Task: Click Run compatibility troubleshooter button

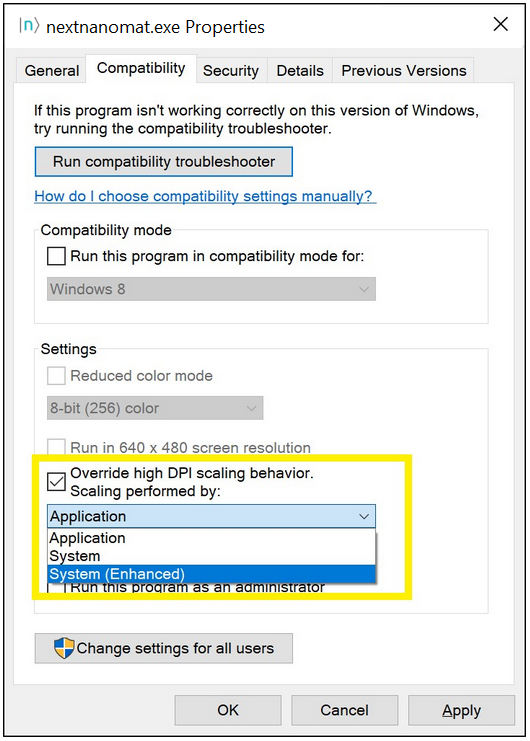Action: click(164, 162)
